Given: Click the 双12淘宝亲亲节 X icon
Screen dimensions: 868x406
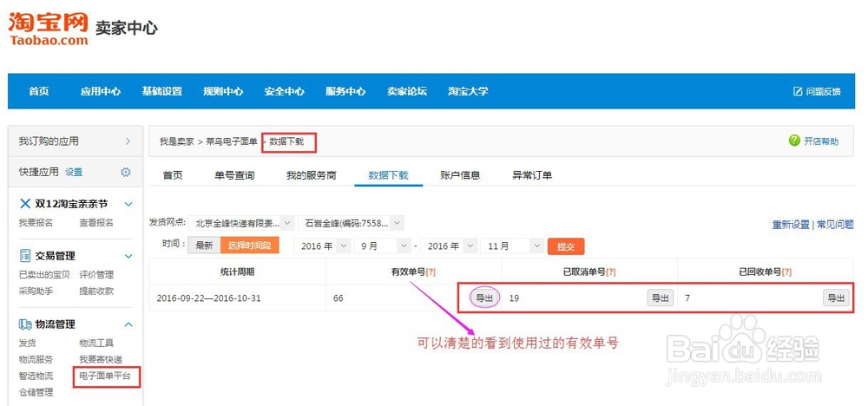Looking at the screenshot, I should (x=25, y=204).
